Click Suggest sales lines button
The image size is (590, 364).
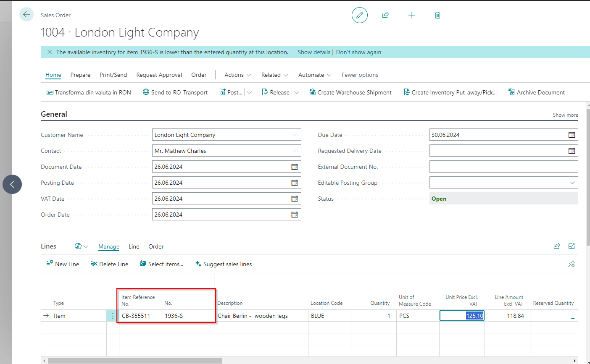(224, 264)
